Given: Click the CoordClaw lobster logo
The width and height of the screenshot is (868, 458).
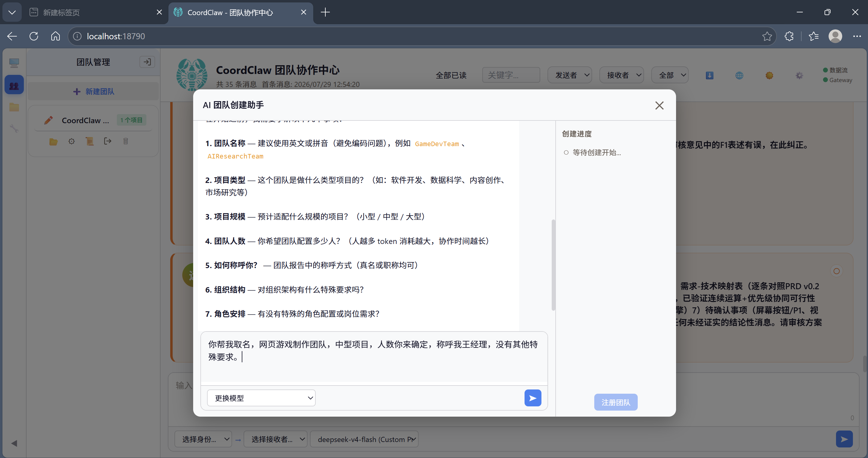Looking at the screenshot, I should [191, 75].
